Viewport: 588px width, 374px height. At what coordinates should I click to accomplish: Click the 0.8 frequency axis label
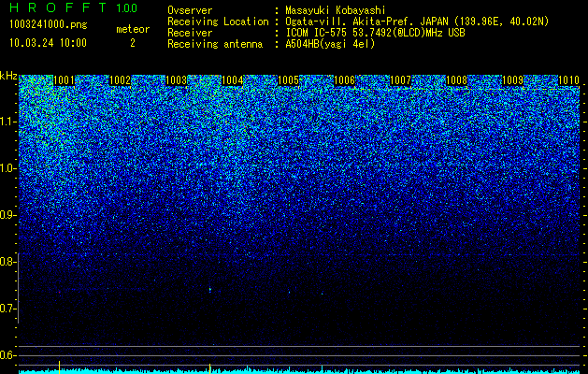tap(8, 262)
